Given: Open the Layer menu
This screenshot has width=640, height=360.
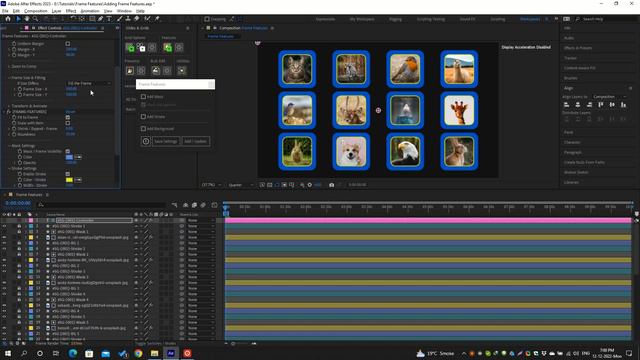Looking at the screenshot, I should [56, 11].
